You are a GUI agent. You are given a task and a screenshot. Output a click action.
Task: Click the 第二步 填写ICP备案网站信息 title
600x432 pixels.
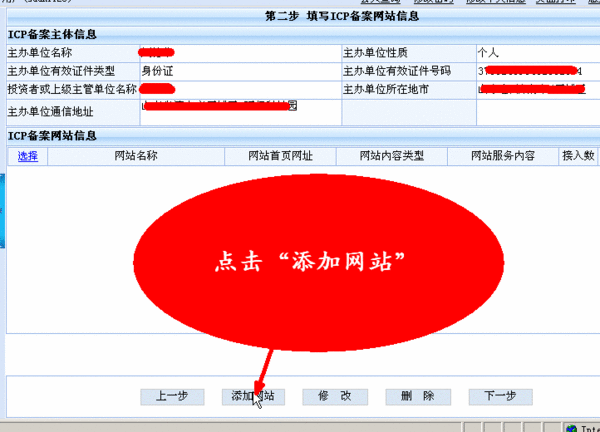(x=342, y=16)
